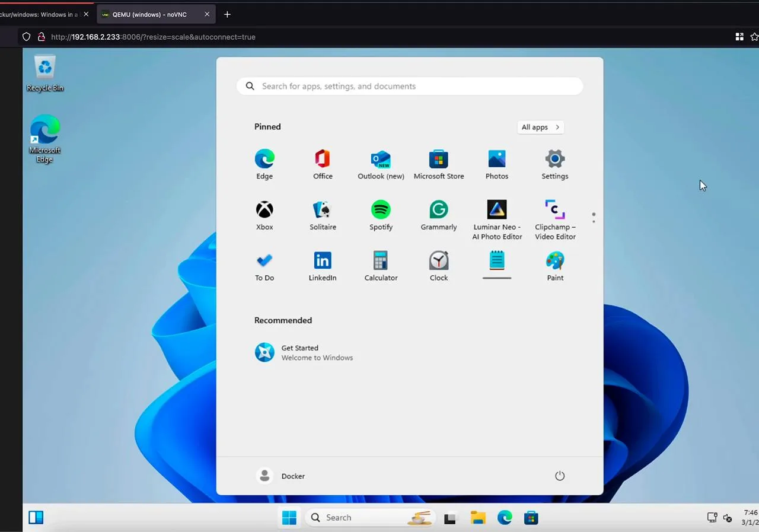Open the Xbox app

pyautogui.click(x=264, y=215)
